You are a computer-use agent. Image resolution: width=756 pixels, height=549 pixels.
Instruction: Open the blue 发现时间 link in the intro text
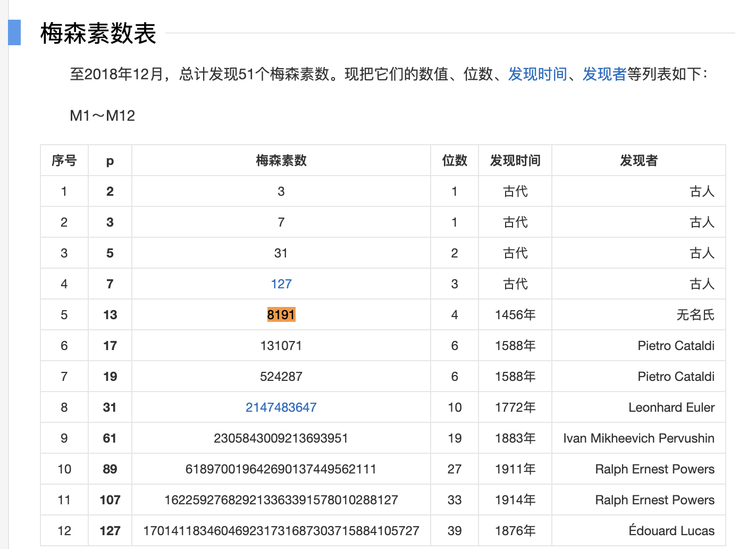[x=537, y=74]
